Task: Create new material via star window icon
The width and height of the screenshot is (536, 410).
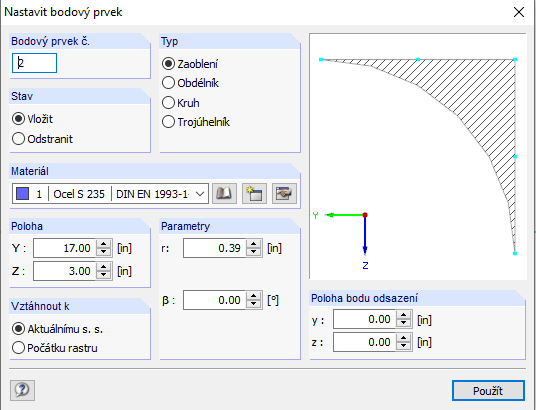Action: pos(254,194)
